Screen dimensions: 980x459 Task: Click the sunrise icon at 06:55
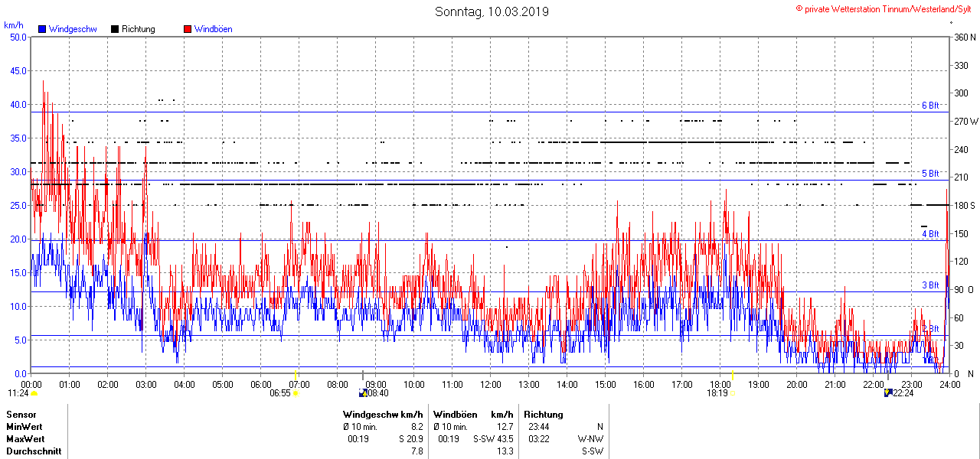tap(296, 393)
